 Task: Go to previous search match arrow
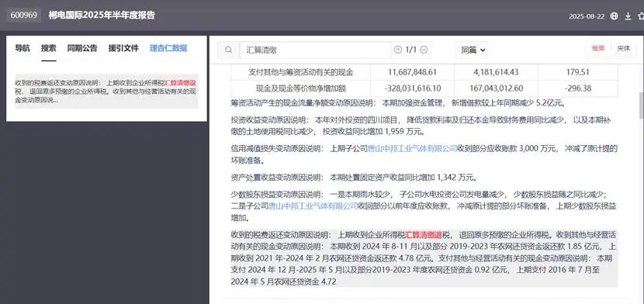(397, 50)
